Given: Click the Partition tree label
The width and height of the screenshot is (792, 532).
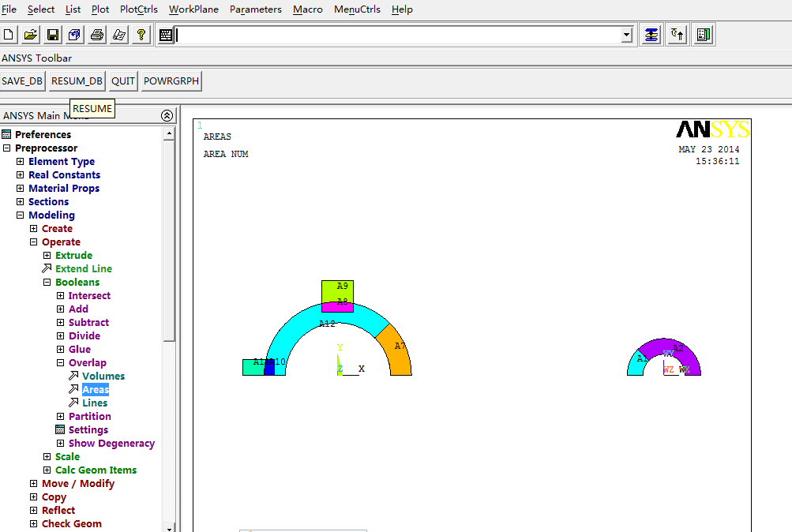Looking at the screenshot, I should click(x=90, y=417).
